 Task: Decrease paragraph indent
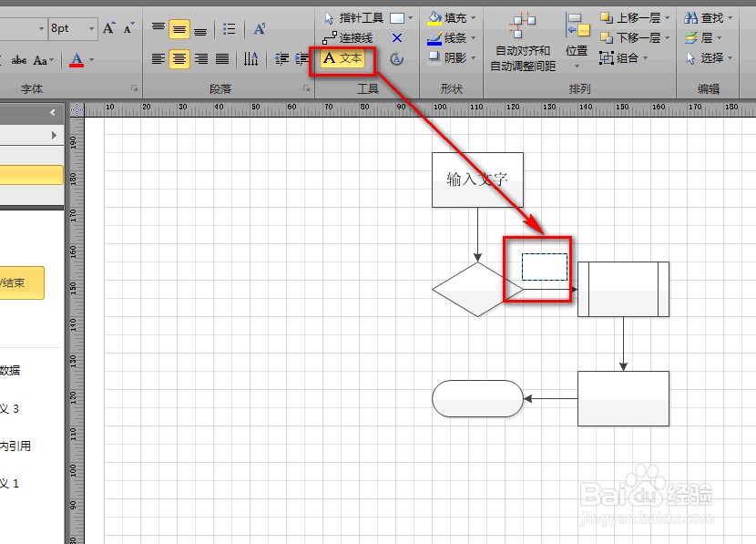click(281, 59)
